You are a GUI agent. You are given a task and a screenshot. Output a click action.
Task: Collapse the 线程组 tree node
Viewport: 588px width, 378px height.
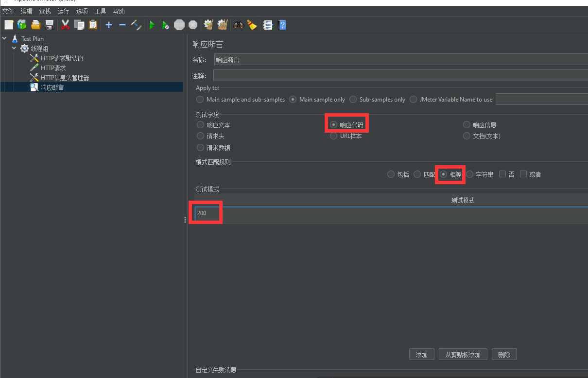14,48
